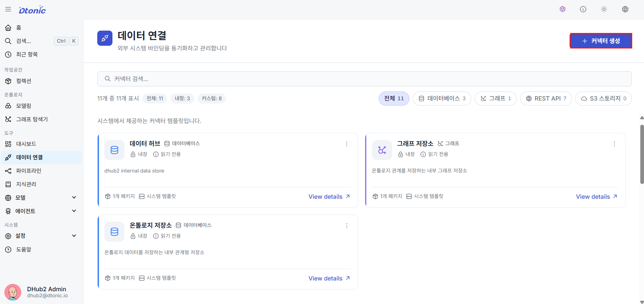Open View details for 그래프 저장소
The width and height of the screenshot is (644, 304).
(597, 197)
